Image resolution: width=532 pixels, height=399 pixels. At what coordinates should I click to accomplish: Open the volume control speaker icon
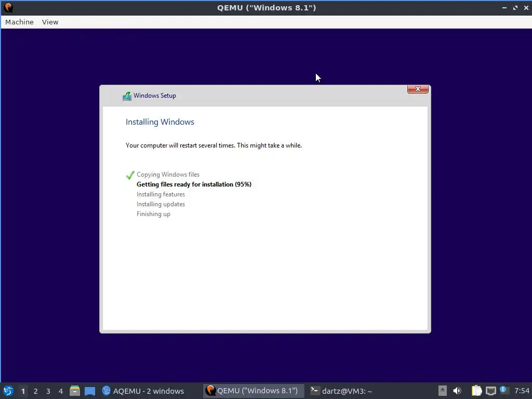click(457, 391)
